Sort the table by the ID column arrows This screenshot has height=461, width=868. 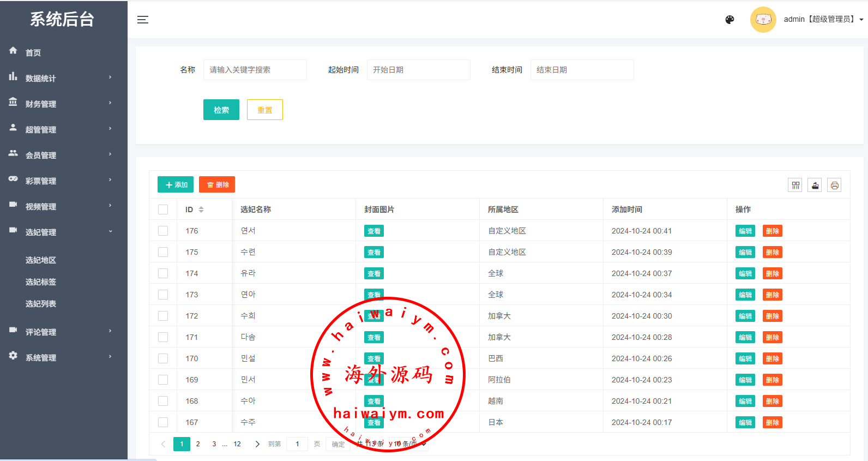(201, 209)
